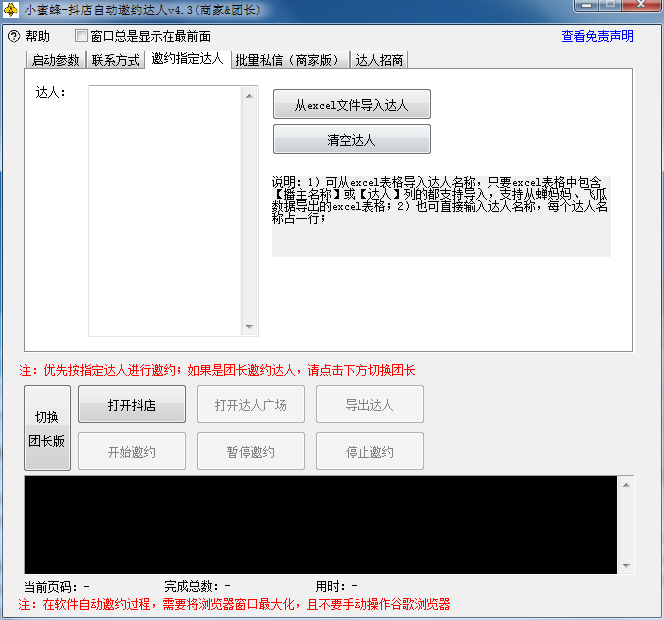664x620 pixels.
Task: Click up arrow of 达人 list scrollbar
Action: pos(249,96)
